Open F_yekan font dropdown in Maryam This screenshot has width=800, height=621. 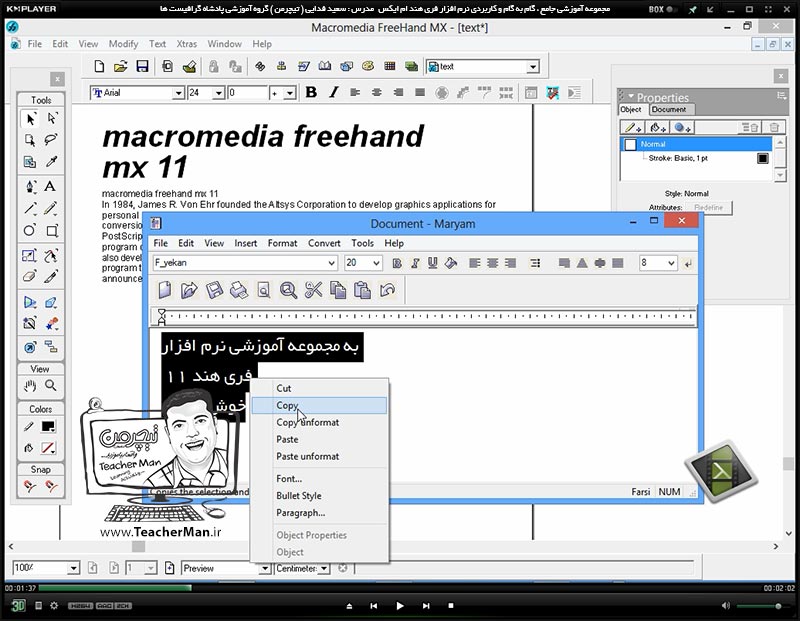click(x=332, y=263)
